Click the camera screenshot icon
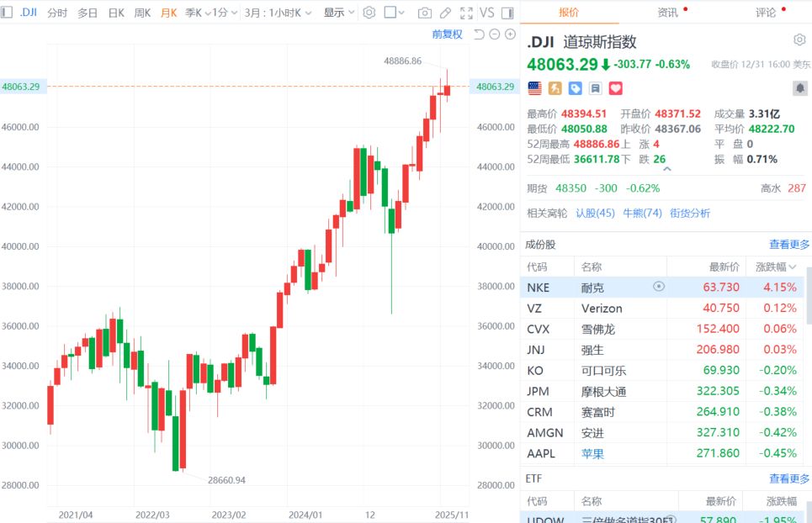The image size is (812, 523). 425,13
